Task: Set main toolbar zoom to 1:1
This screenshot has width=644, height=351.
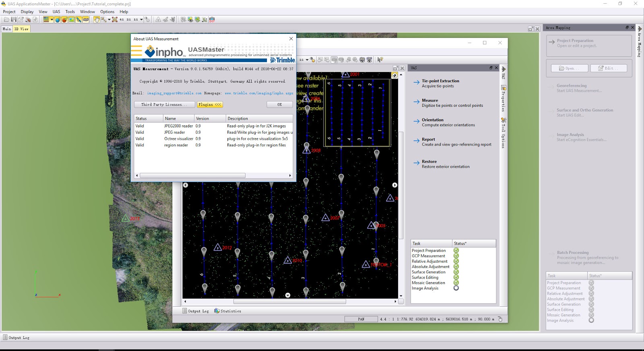Action: pos(136,19)
